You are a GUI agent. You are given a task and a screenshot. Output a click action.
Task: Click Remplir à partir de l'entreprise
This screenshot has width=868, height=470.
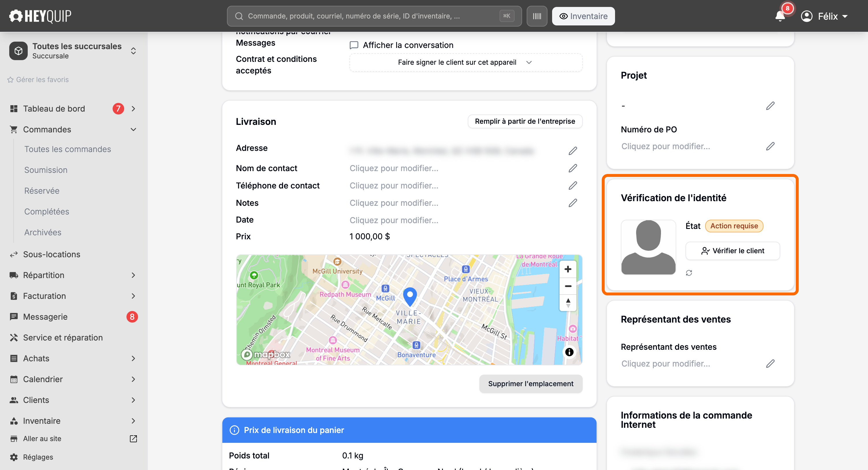point(525,121)
